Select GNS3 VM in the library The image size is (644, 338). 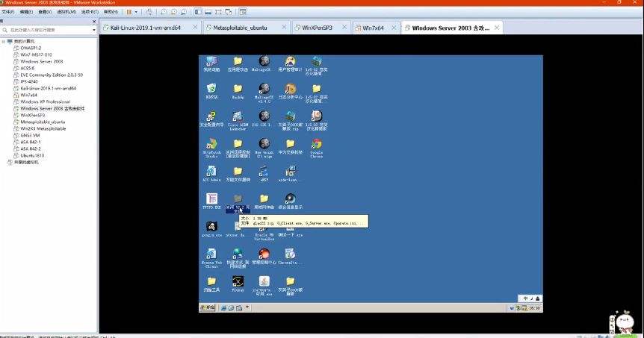30,135
